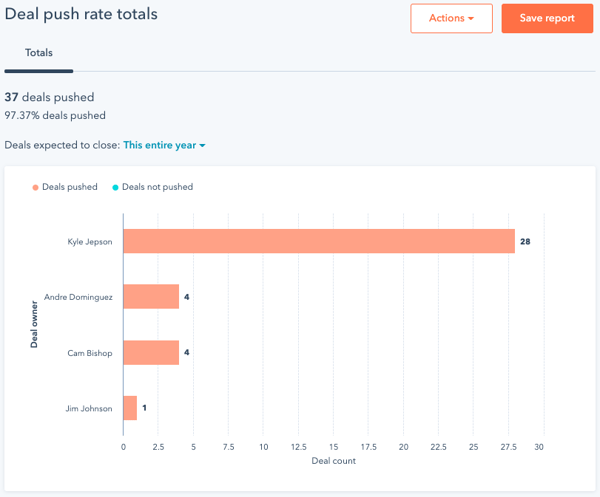
Task: Click the Cam Bishop axis label
Action: [x=89, y=353]
